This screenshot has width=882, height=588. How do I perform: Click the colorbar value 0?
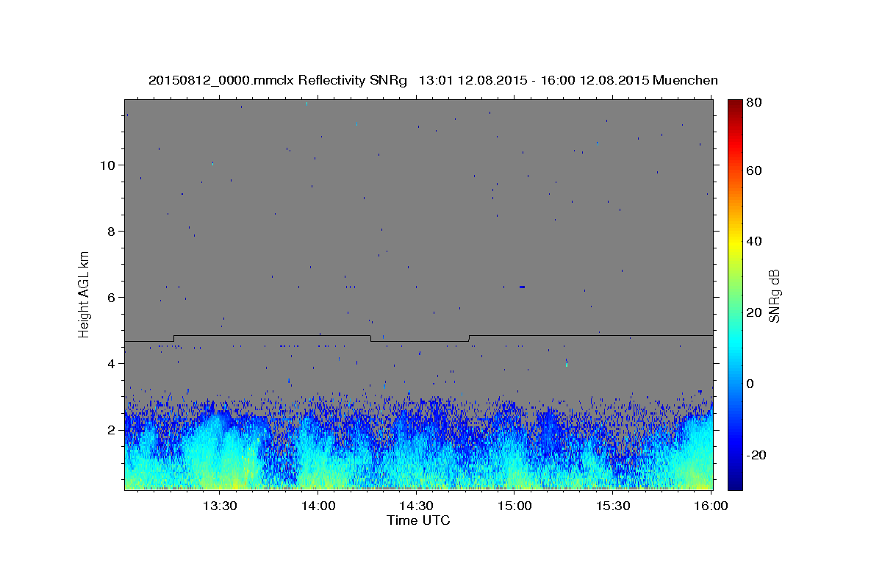tap(750, 384)
